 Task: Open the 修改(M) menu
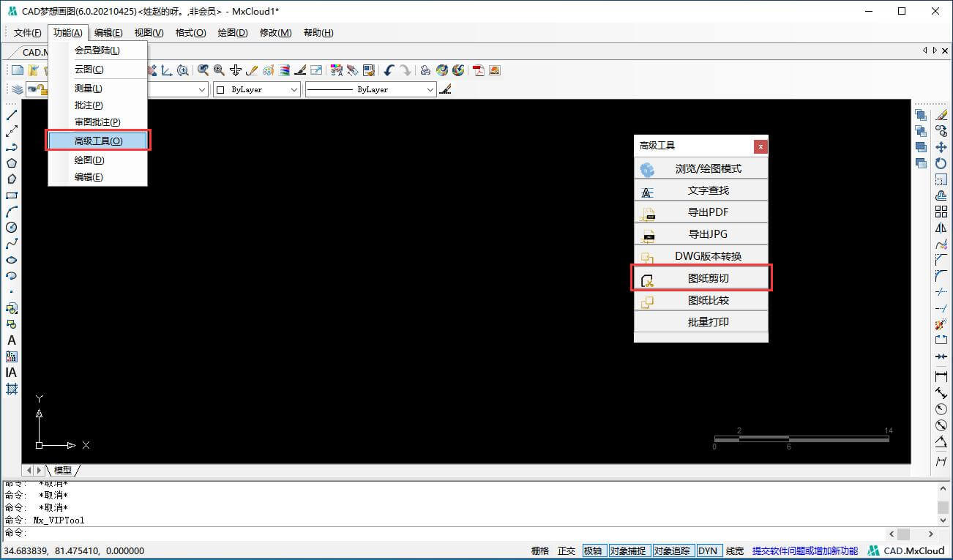275,33
